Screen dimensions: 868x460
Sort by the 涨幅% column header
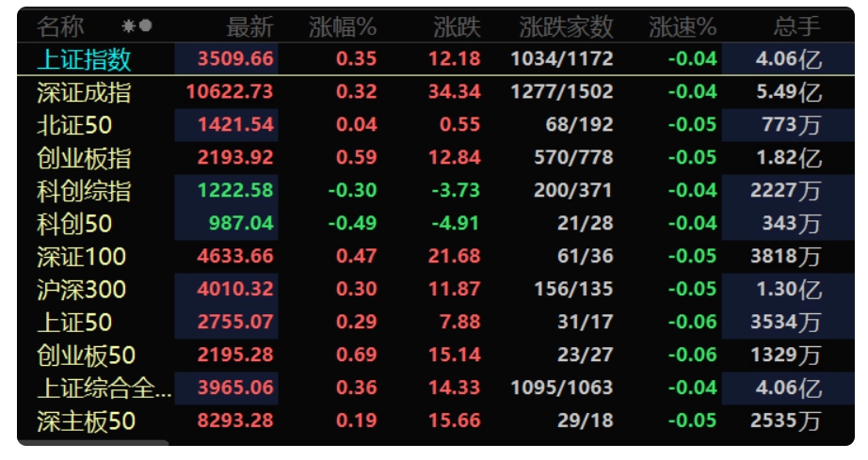[343, 26]
